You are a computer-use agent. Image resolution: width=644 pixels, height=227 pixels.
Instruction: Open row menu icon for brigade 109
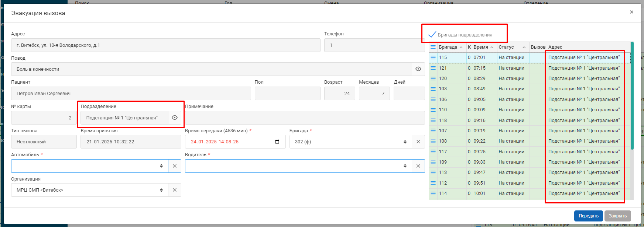433,162
